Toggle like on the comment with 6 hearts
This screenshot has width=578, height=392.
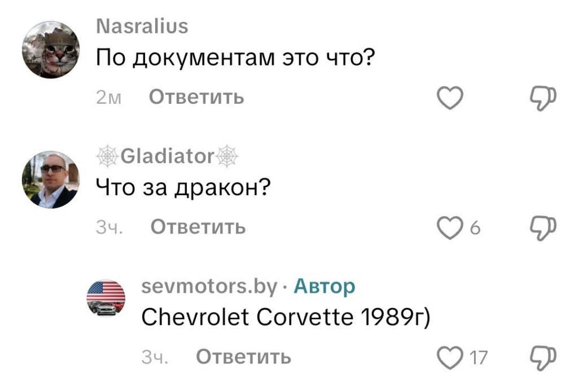tap(449, 227)
